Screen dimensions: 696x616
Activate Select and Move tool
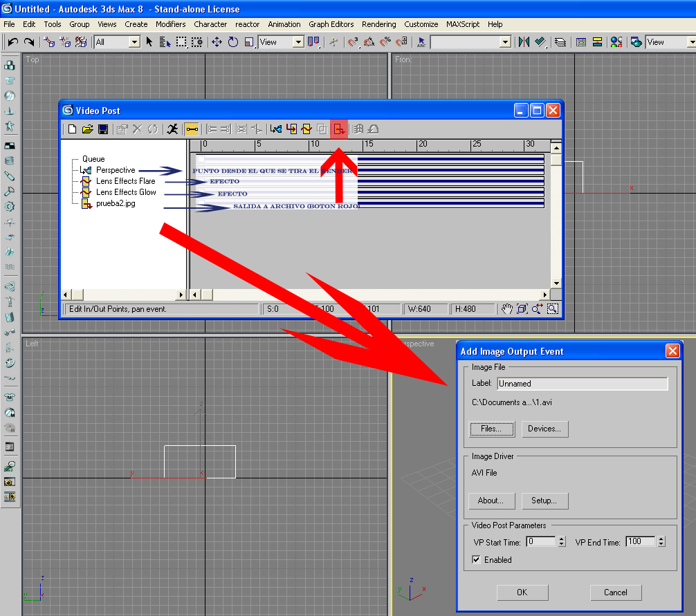click(217, 42)
